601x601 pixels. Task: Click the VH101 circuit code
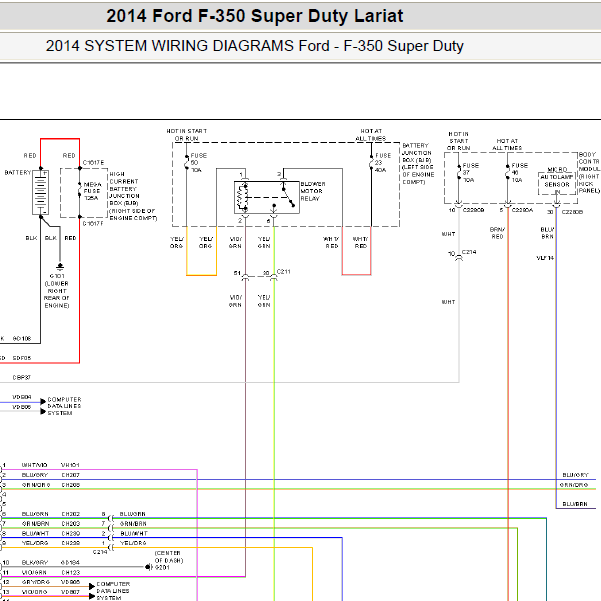tap(70, 465)
